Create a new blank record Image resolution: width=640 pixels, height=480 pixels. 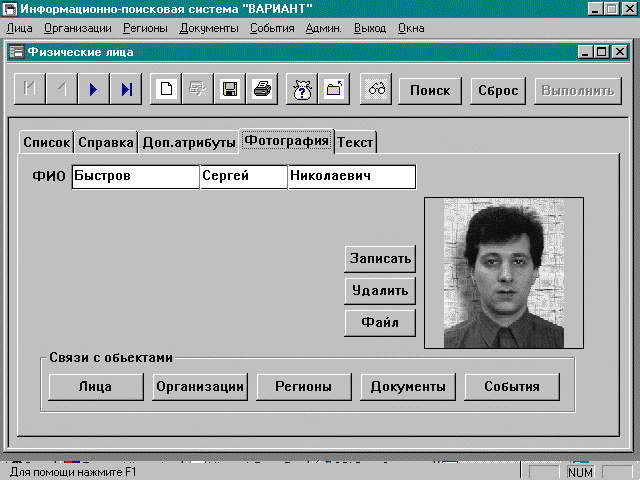coord(166,90)
